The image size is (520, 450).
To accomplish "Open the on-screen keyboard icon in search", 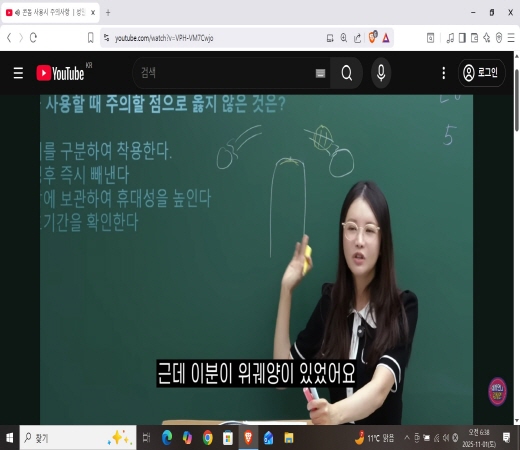I will click(320, 73).
